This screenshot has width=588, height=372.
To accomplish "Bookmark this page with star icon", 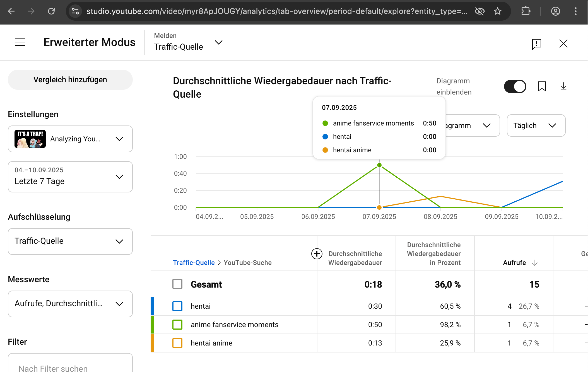I will coord(498,11).
